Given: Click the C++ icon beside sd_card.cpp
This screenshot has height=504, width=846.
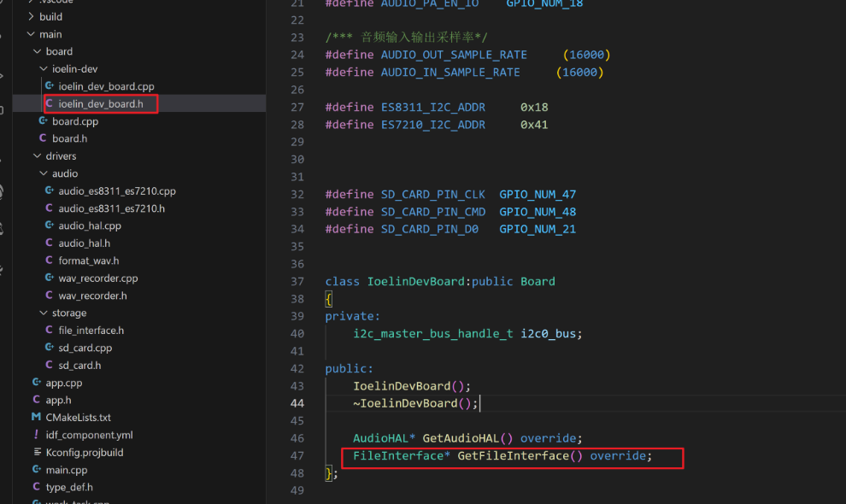Looking at the screenshot, I should 49,347.
